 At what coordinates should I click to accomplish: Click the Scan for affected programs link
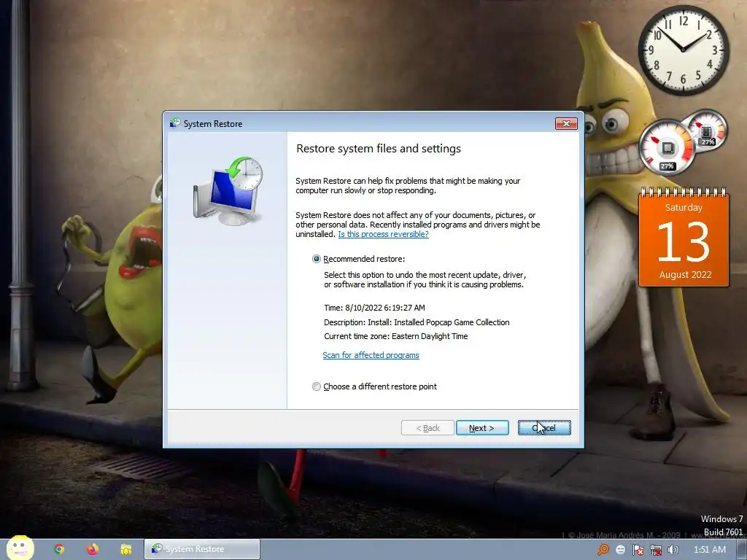(x=371, y=355)
